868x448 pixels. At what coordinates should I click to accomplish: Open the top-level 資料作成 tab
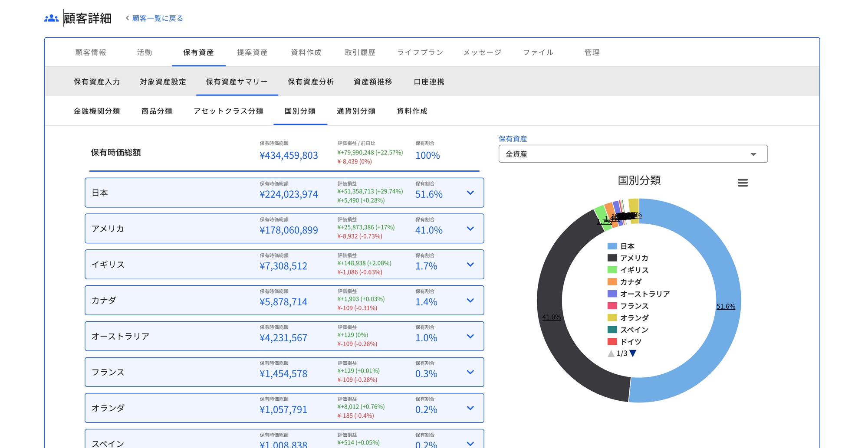(x=306, y=52)
